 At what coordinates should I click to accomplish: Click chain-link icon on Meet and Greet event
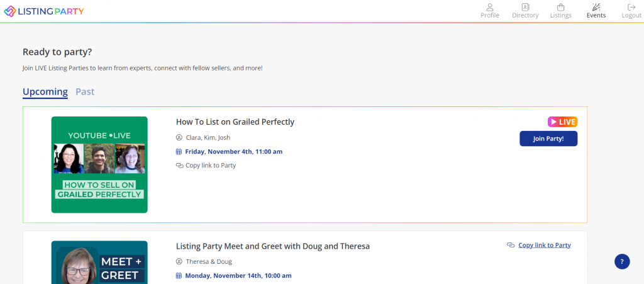[511, 246]
